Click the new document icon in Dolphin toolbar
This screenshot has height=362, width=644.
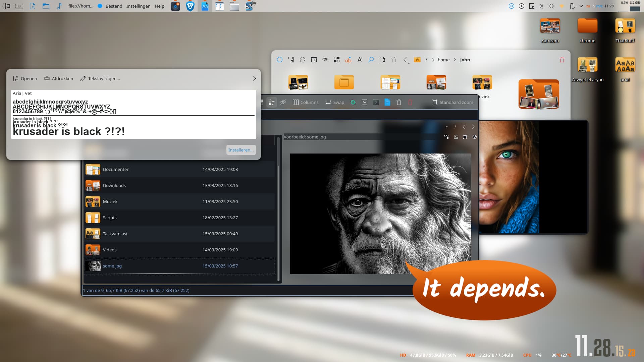382,60
